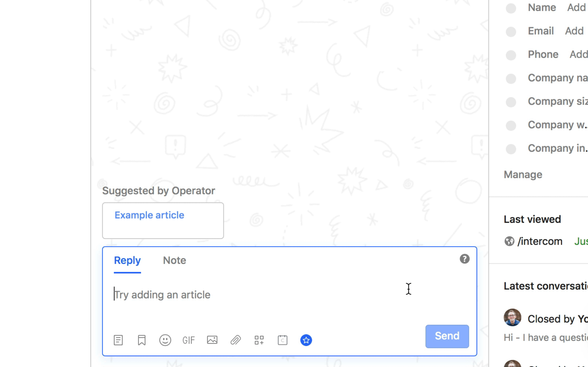This screenshot has height=367, width=588.
Task: Open the apps grid icon
Action: coord(259,340)
